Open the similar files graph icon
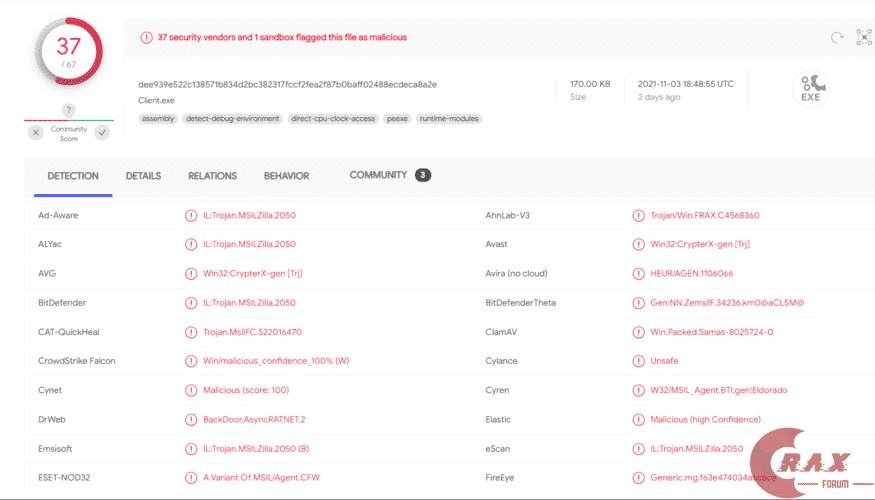This screenshot has height=500, width=875. click(x=864, y=38)
